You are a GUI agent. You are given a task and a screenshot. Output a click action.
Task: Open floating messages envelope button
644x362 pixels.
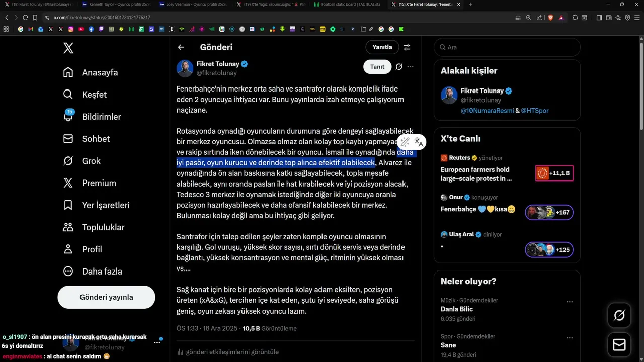619,345
